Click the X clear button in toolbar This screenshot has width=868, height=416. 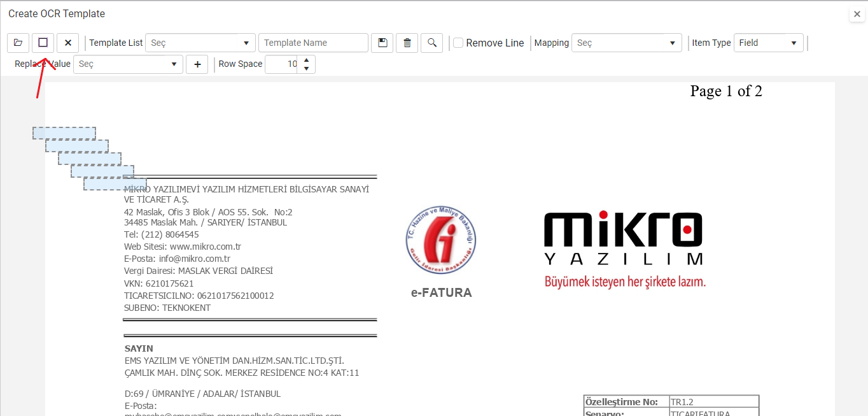pyautogui.click(x=67, y=43)
